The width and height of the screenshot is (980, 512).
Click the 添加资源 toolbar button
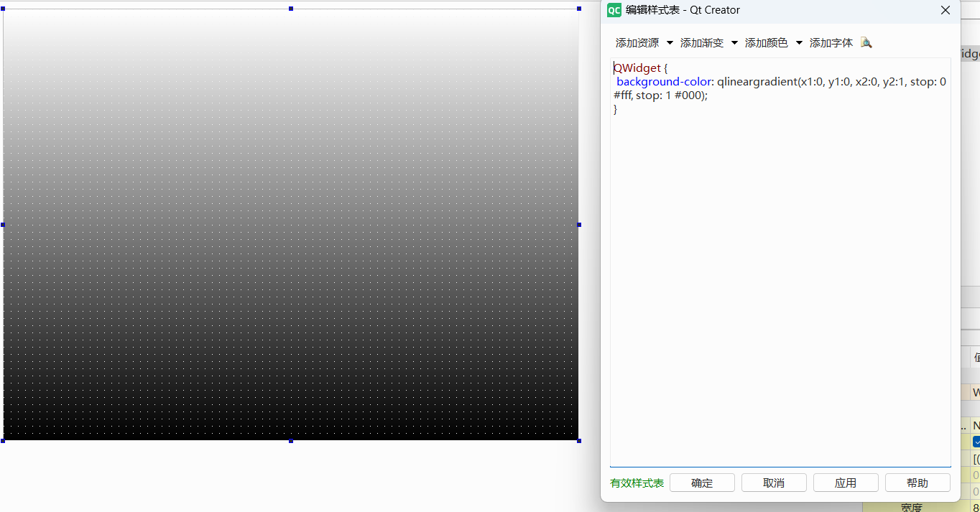click(637, 43)
